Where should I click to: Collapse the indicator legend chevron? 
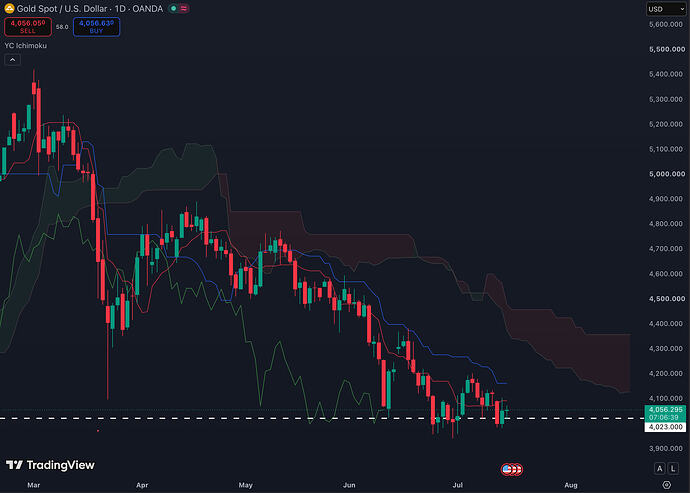click(x=12, y=59)
